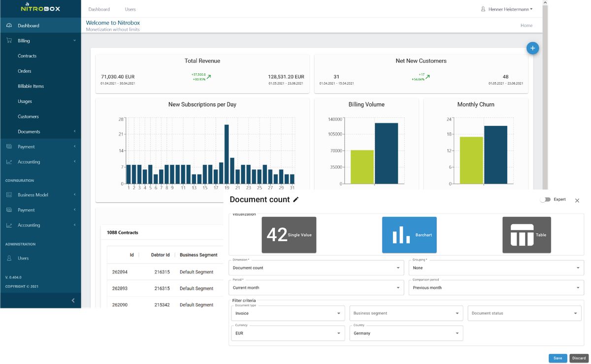Viewport: 591px width, 364px height.
Task: Select the Payment sidebar icon
Action: (x=8, y=146)
